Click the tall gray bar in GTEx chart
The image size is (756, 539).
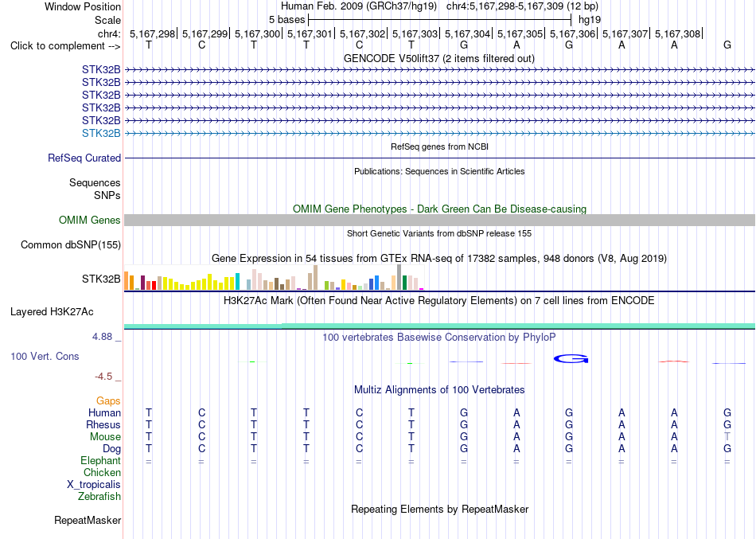coord(399,277)
